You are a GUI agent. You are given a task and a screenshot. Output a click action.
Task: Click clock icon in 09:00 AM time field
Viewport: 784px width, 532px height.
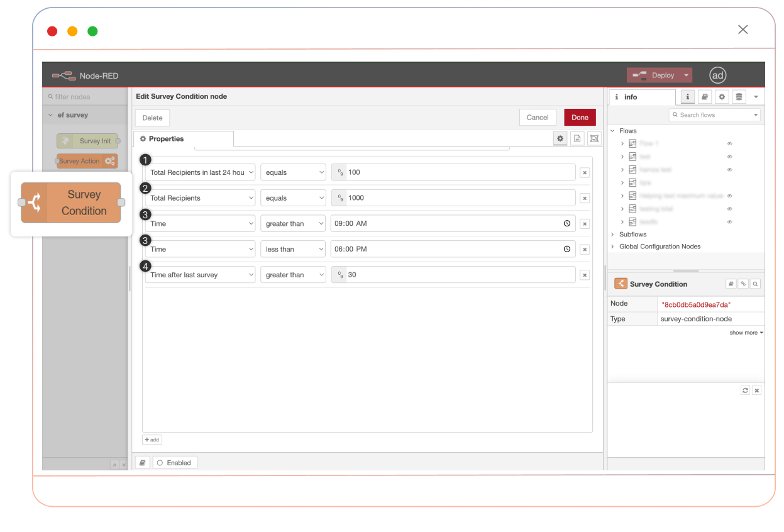coord(566,223)
